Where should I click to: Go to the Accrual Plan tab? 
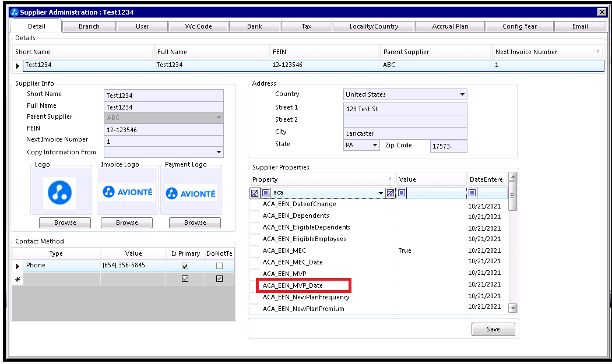tap(450, 27)
